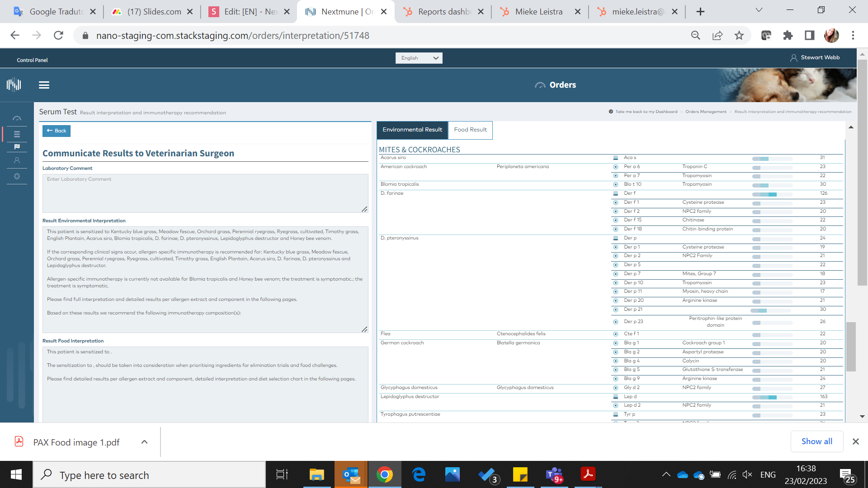Click the Laboratory Comment text field
This screenshot has width=868, height=488.
205,193
